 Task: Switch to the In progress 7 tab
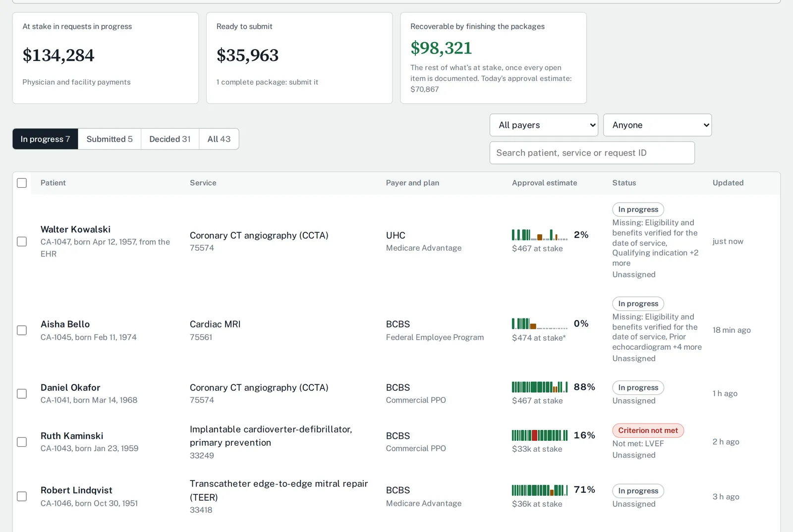pos(45,139)
